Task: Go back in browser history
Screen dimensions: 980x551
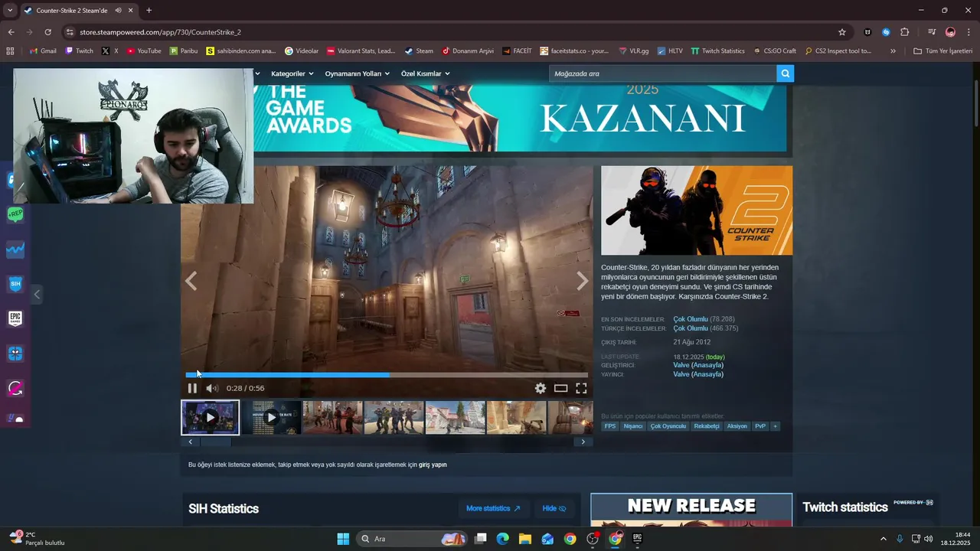Action: tap(11, 32)
